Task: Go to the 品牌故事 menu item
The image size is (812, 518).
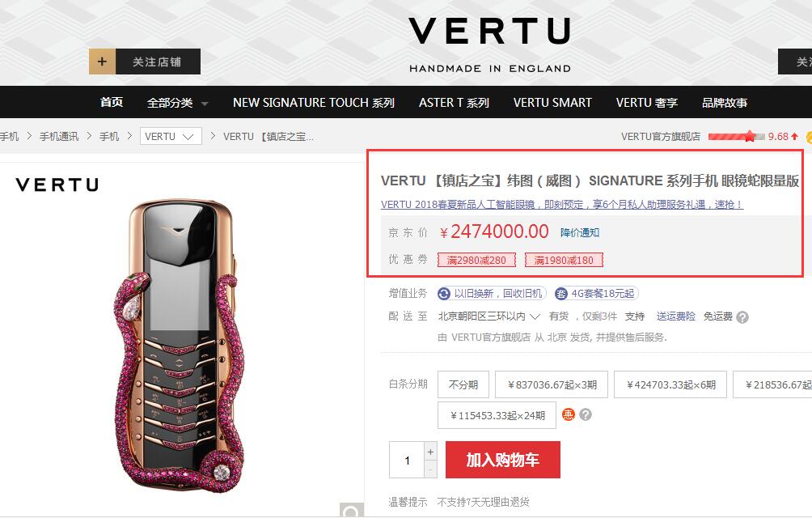Action: [x=724, y=103]
